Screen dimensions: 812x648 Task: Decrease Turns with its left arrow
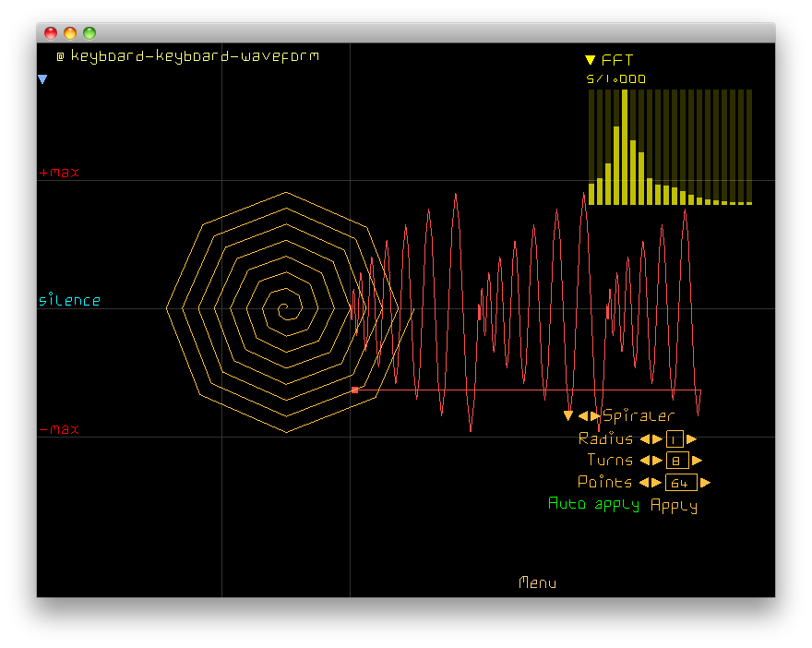(645, 461)
